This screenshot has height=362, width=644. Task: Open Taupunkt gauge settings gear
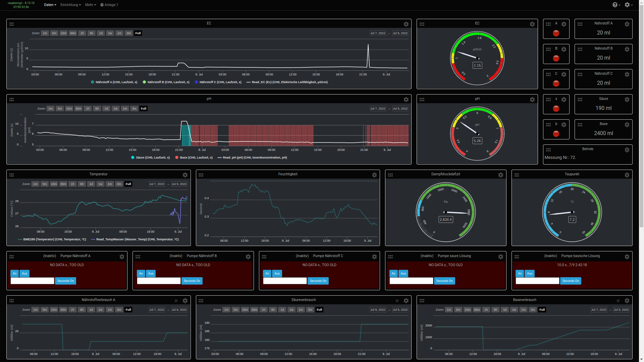coord(627,175)
